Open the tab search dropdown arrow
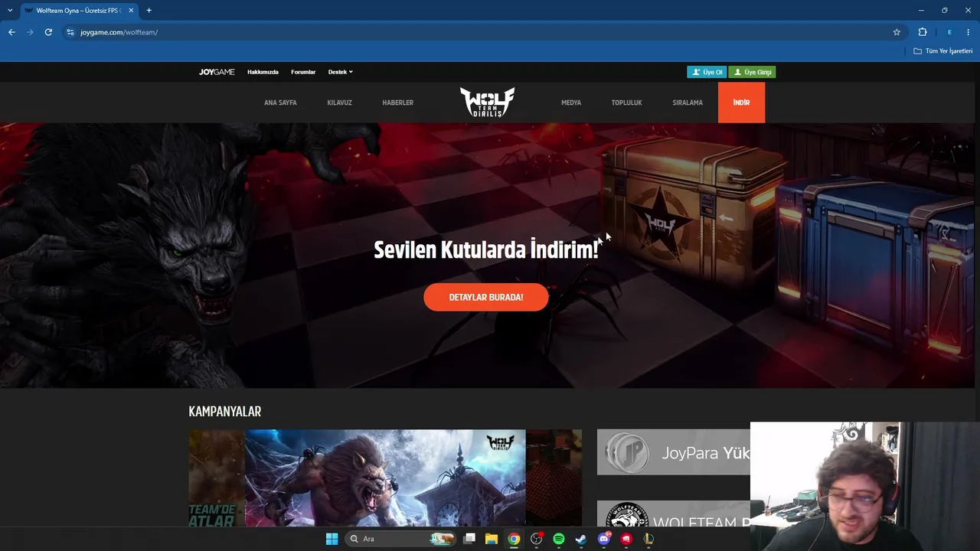Screen dimensions: 980x551 pyautogui.click(x=10, y=11)
